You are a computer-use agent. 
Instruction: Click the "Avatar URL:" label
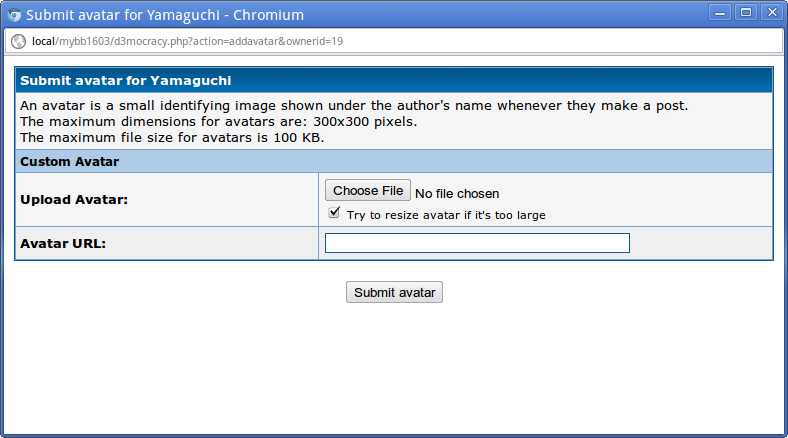pos(63,243)
